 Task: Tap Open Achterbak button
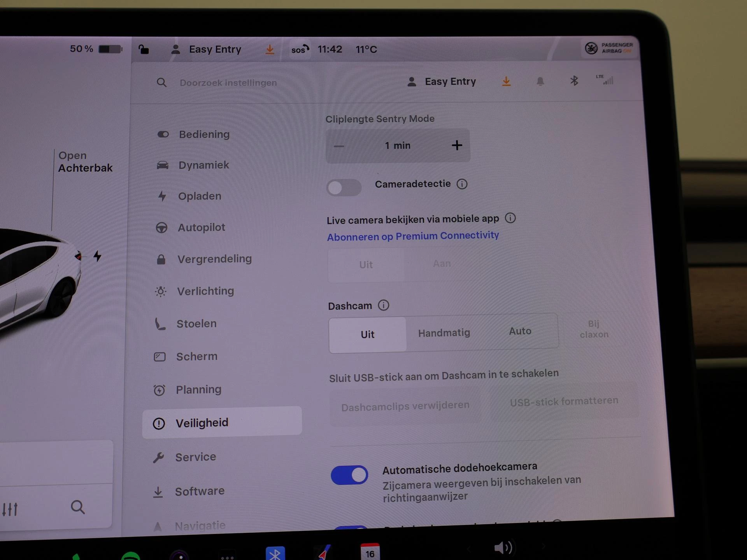[85, 162]
